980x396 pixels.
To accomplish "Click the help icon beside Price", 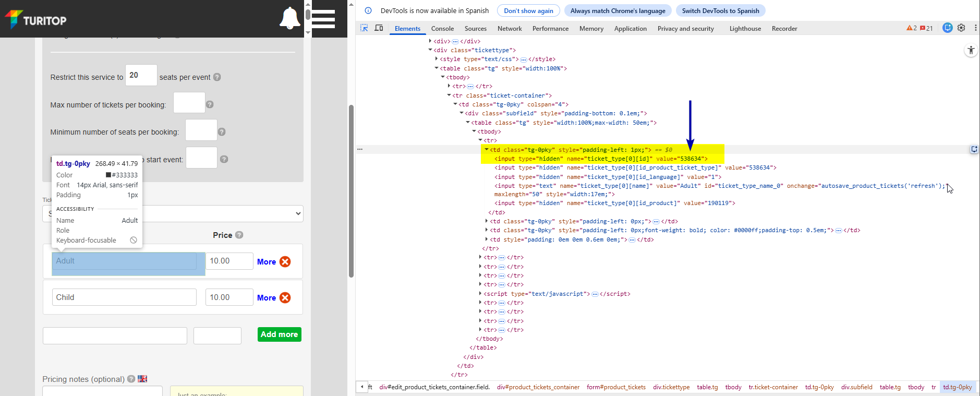I will coord(239,235).
